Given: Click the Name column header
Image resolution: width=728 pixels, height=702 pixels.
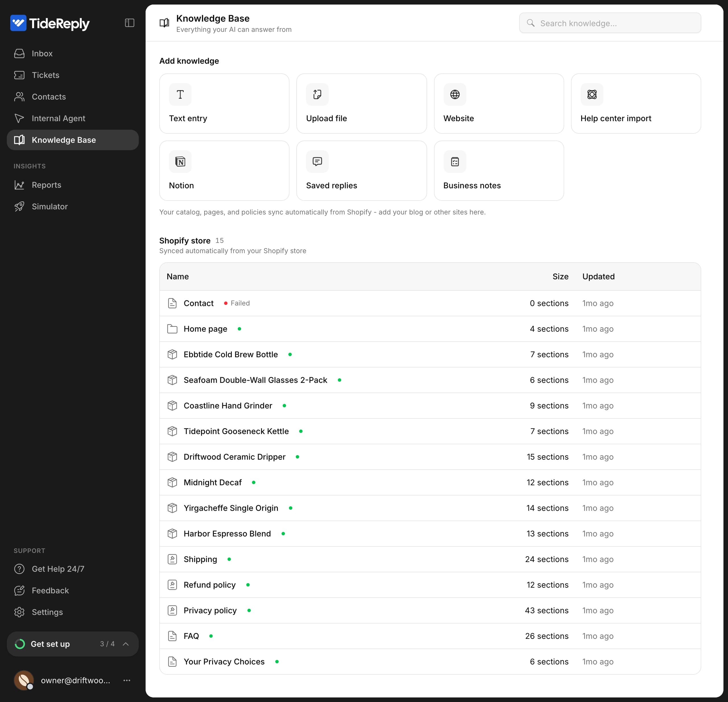Looking at the screenshot, I should pyautogui.click(x=177, y=276).
